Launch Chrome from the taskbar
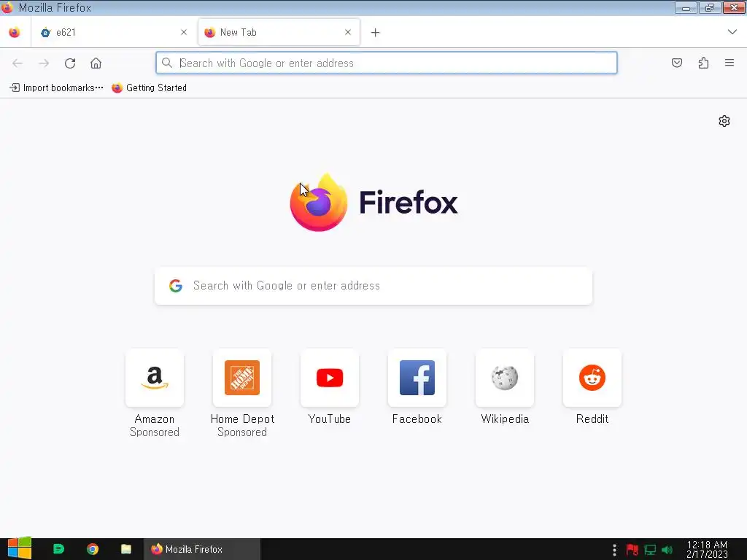The height and width of the screenshot is (560, 747). [x=93, y=549]
